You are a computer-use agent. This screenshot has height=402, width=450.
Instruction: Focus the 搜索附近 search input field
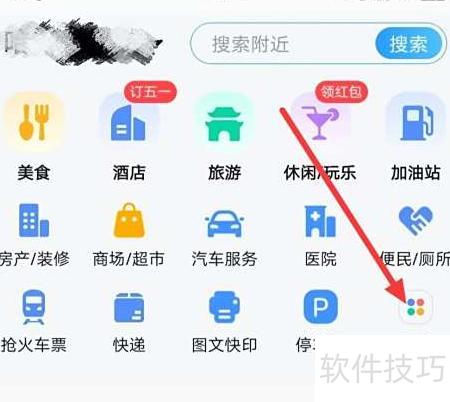(283, 44)
